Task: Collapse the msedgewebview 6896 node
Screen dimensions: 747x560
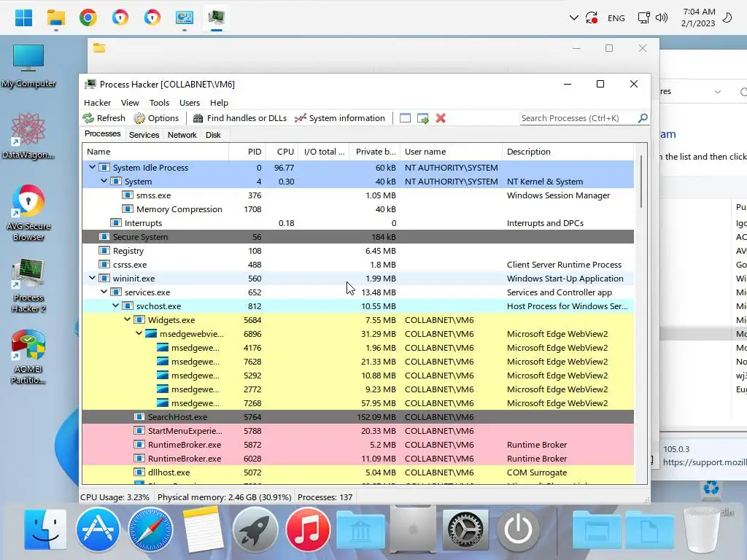Action: coord(139,332)
